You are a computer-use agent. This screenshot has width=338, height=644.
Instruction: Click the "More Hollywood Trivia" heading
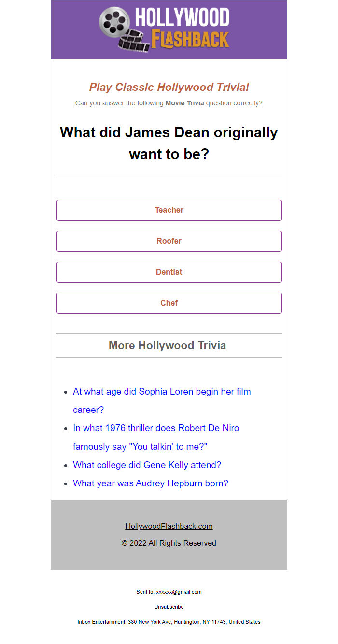[x=168, y=345]
